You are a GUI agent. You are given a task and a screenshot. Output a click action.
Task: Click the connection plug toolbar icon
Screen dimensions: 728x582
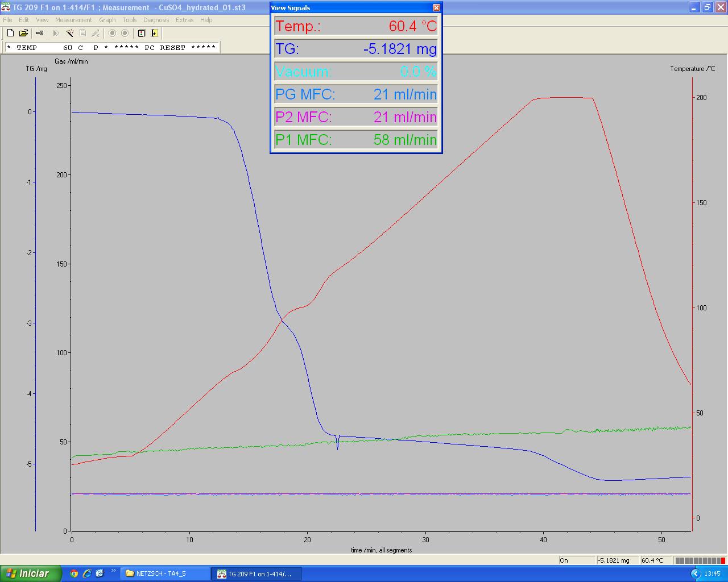pyautogui.click(x=39, y=33)
